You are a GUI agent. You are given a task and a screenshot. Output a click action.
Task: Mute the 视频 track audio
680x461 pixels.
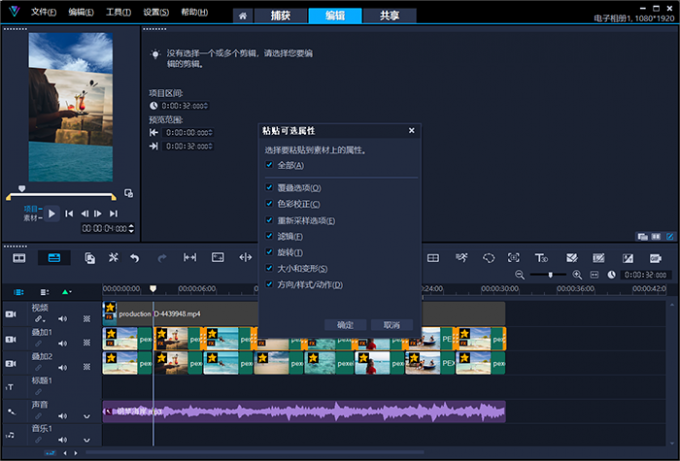pos(63,319)
